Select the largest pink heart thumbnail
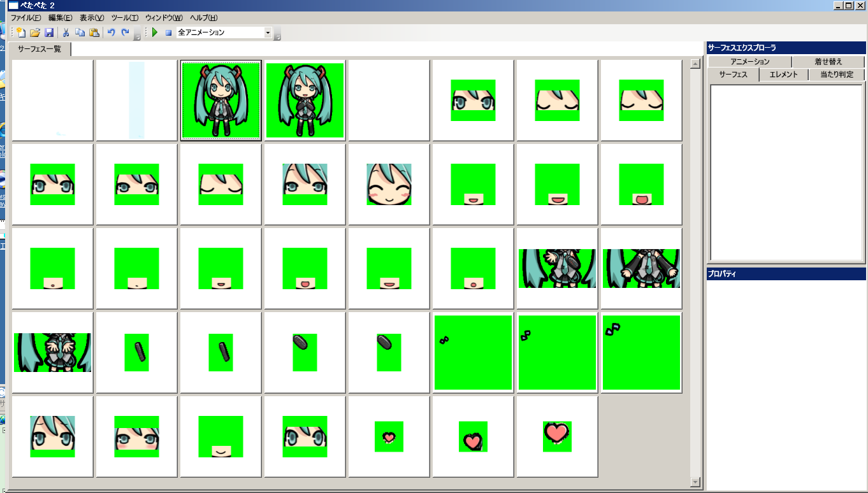 click(557, 436)
